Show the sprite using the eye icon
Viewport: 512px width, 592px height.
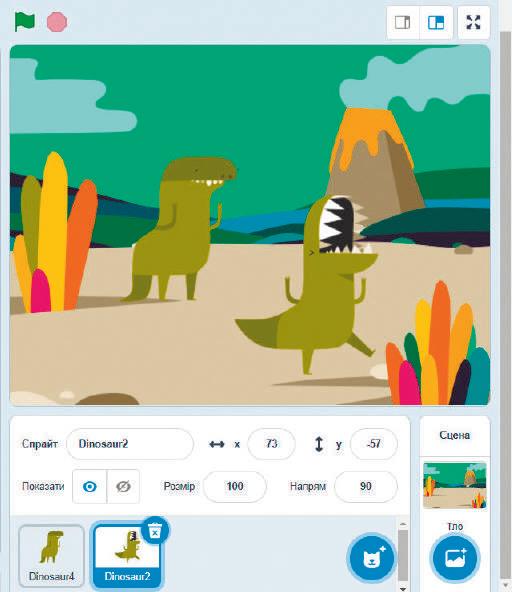[x=89, y=486]
